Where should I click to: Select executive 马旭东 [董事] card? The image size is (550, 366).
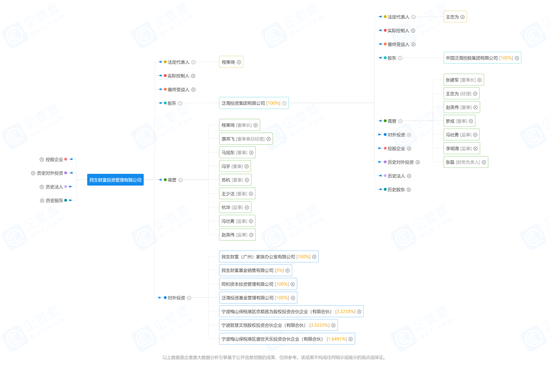[x=237, y=153]
